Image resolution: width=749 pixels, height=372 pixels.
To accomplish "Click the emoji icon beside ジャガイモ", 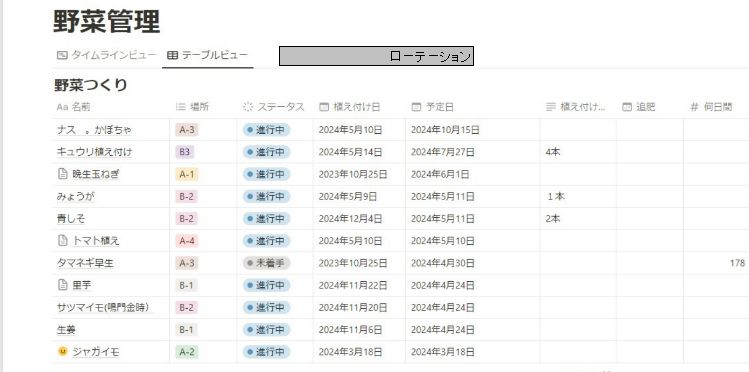I will coord(63,351).
